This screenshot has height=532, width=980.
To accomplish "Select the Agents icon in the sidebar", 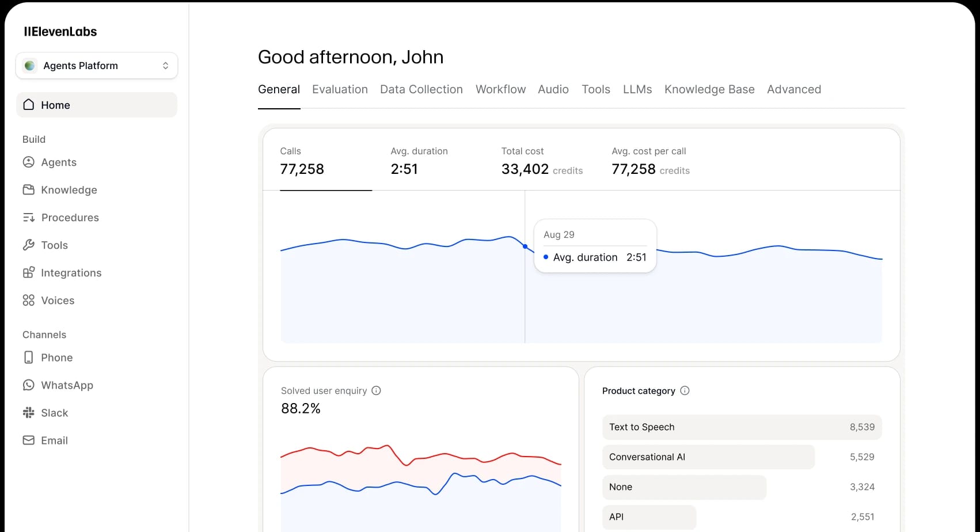I will 29,162.
